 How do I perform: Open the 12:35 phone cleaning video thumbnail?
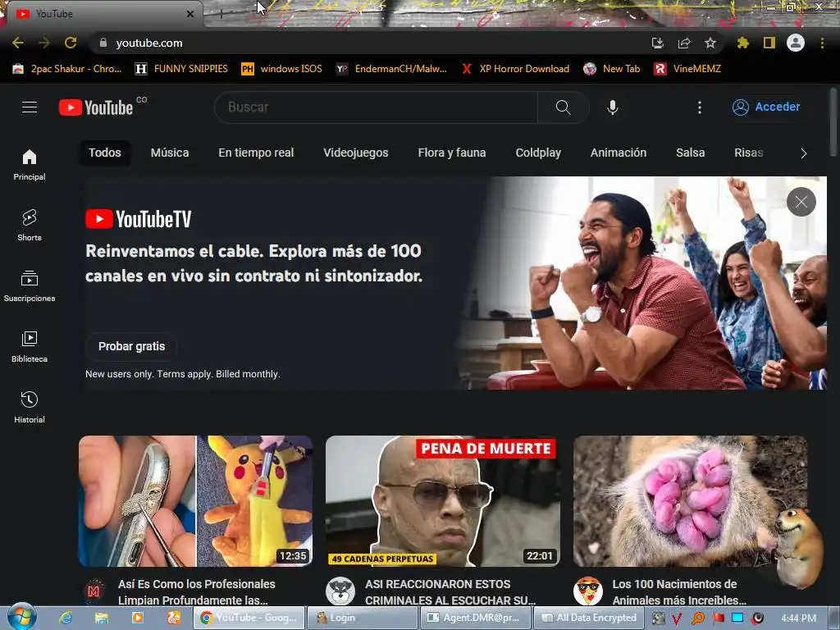click(195, 501)
